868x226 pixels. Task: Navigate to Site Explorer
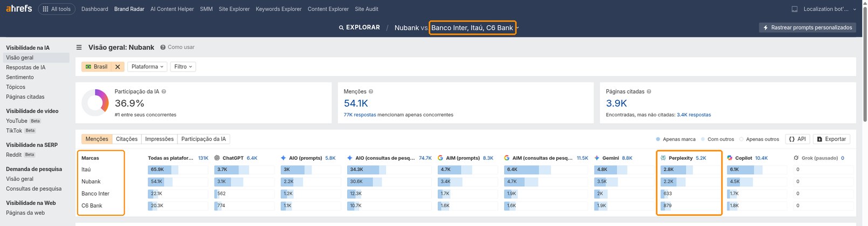pyautogui.click(x=234, y=9)
